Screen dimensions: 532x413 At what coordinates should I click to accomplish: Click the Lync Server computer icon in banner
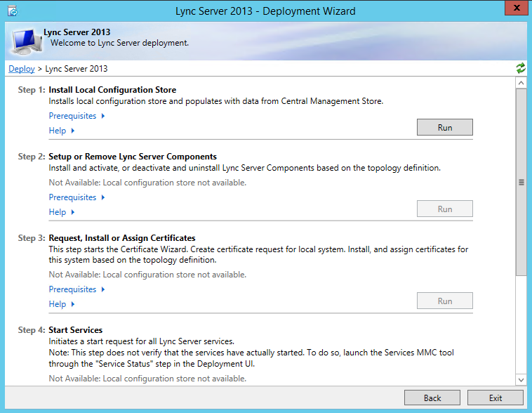point(27,41)
